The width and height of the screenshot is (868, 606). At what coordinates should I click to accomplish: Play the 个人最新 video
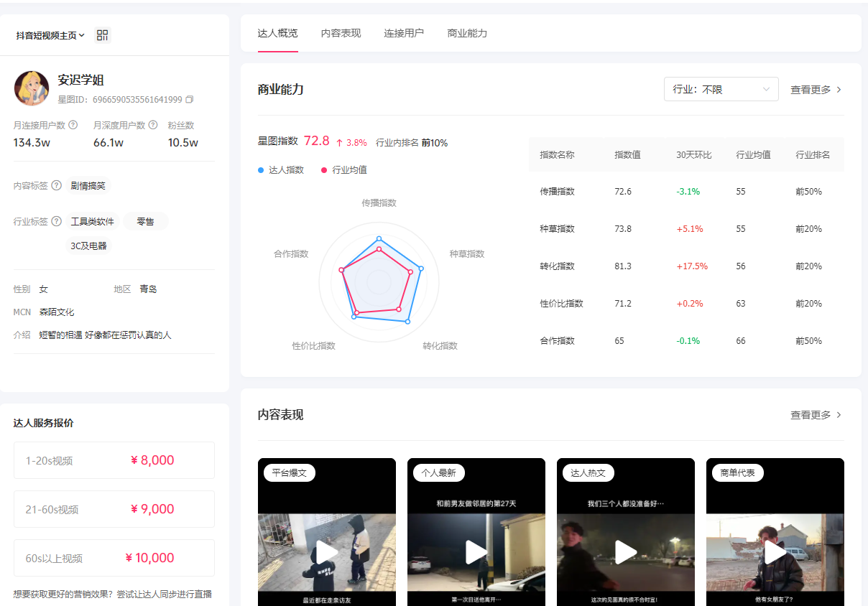[476, 551]
